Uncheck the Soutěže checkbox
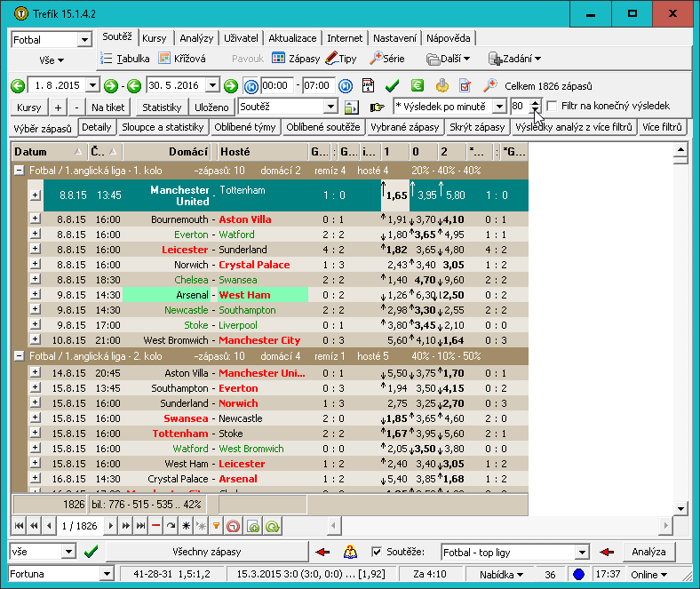700x589 pixels. [x=377, y=552]
